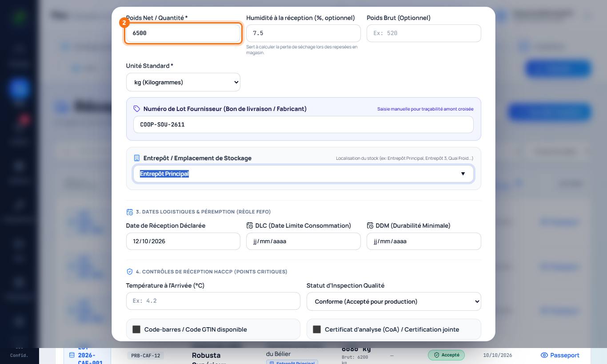Click the calendar icon of section 3 Dates Logistiques
This screenshot has width=607, height=364.
click(x=130, y=212)
